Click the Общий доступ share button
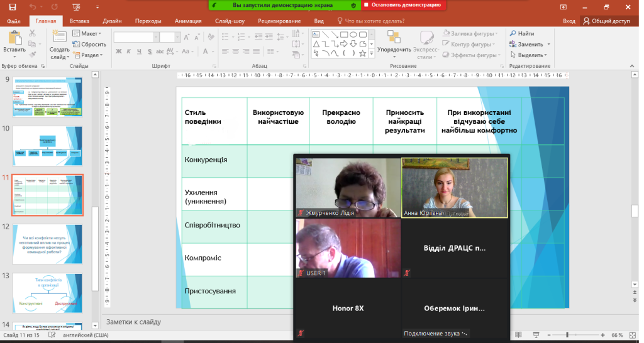The image size is (644, 343). click(x=606, y=21)
